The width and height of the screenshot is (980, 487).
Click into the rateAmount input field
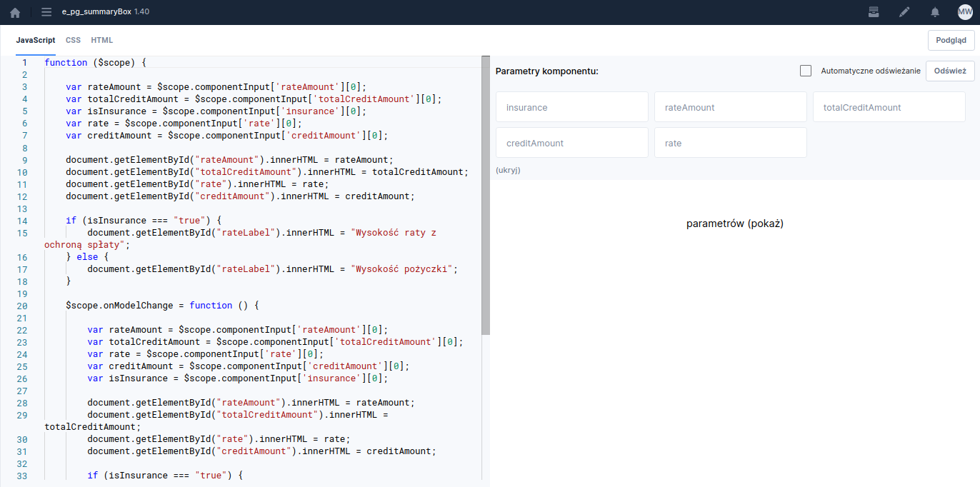tap(730, 107)
